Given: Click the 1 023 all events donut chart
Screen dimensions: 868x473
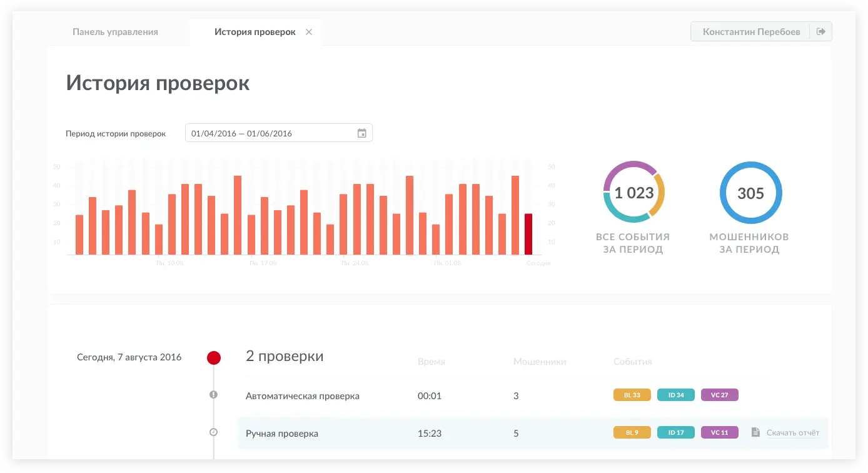Looking at the screenshot, I should 633,193.
